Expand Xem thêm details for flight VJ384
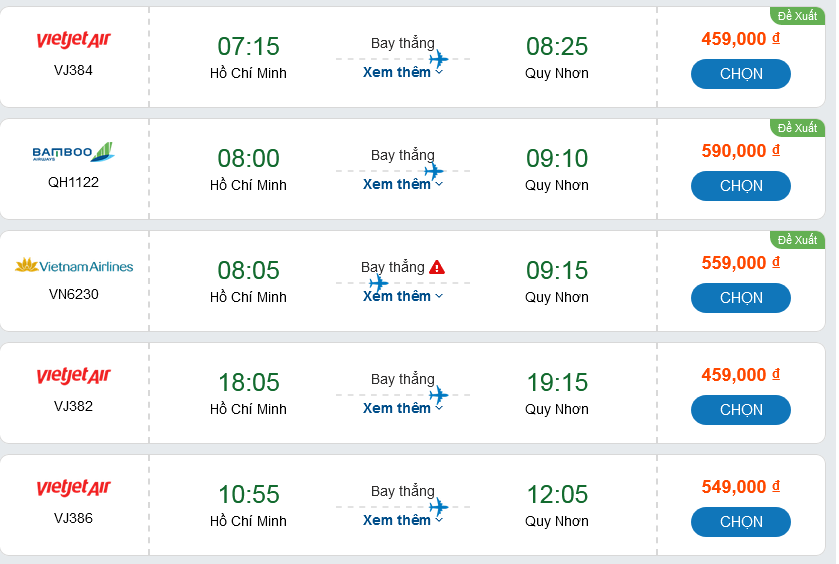This screenshot has height=564, width=839. click(x=402, y=72)
